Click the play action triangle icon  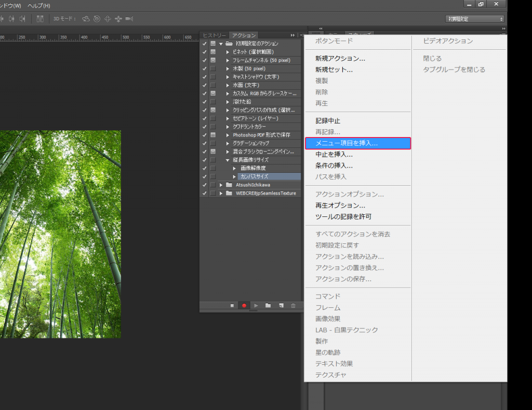[x=256, y=306]
